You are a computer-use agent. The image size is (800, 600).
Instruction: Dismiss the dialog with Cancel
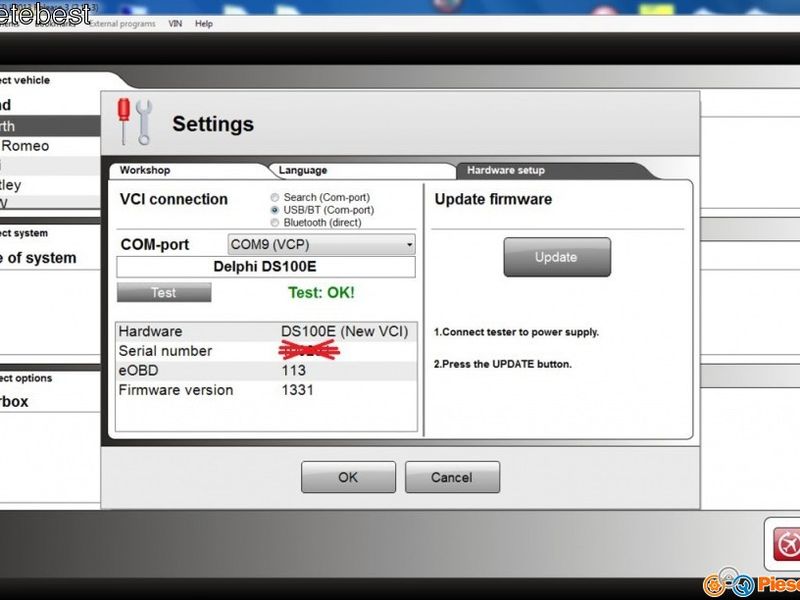452,477
